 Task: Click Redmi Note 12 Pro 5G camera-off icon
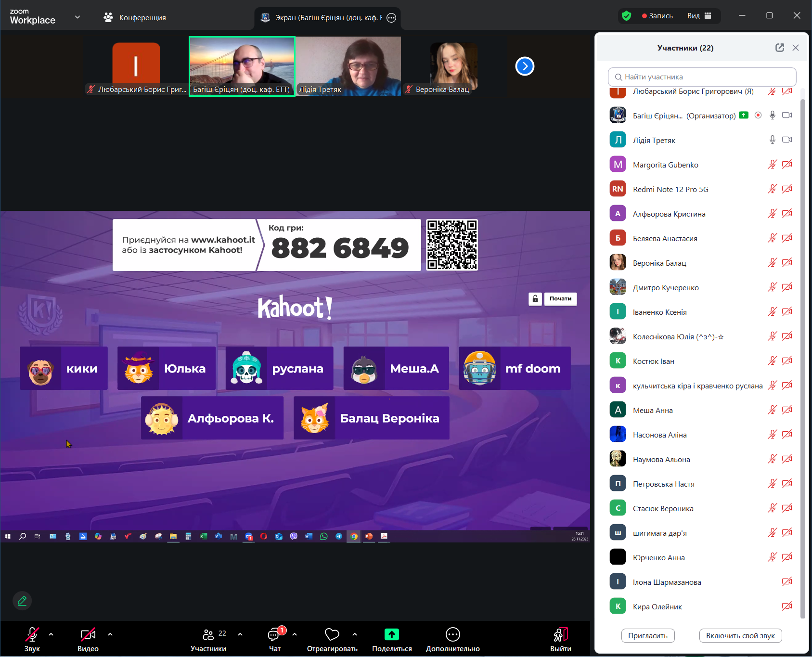(787, 189)
